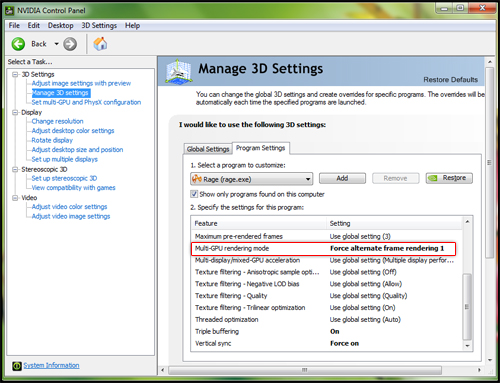Open Adjust desktop color settings

pos(73,131)
